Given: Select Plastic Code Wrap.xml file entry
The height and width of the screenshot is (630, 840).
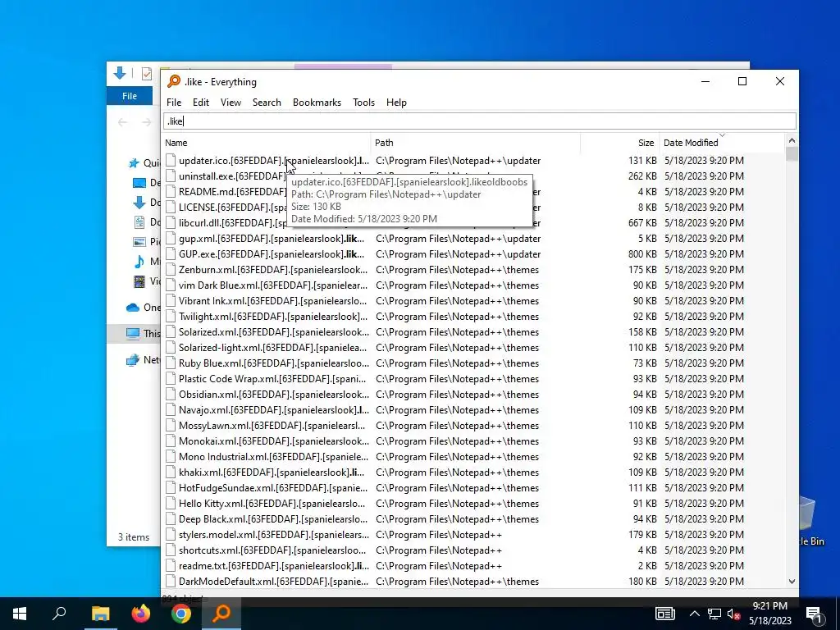Looking at the screenshot, I should click(272, 379).
